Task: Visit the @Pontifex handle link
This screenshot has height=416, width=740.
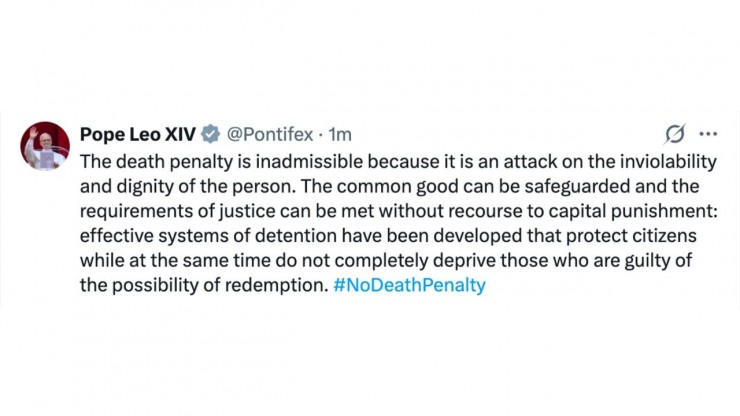Action: click(270, 135)
